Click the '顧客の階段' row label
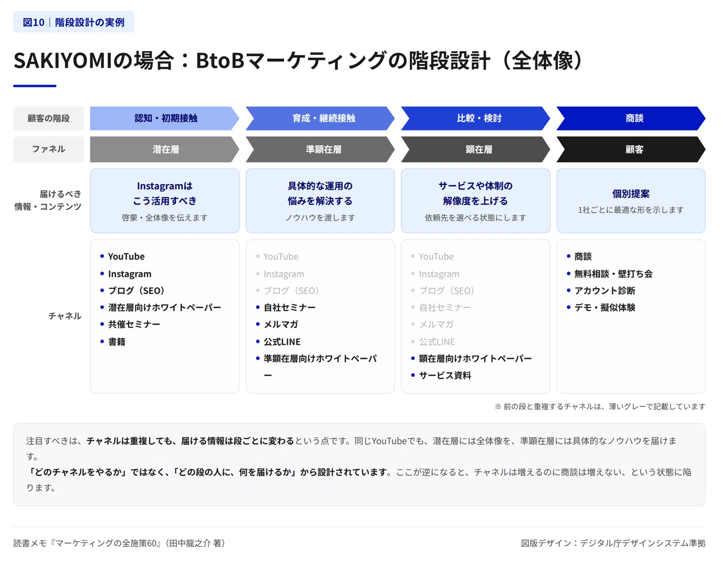The image size is (728, 564). tap(49, 118)
